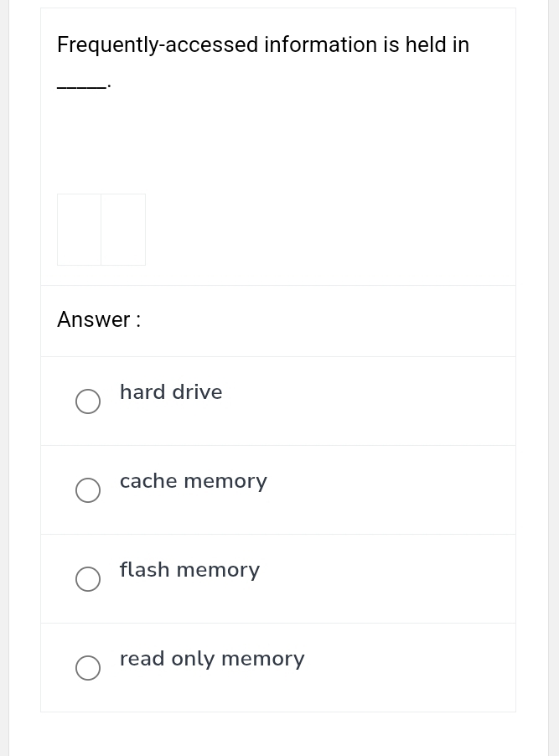Viewport: 559px width, 756px height.
Task: Click the left small square button below question
Action: 79,229
